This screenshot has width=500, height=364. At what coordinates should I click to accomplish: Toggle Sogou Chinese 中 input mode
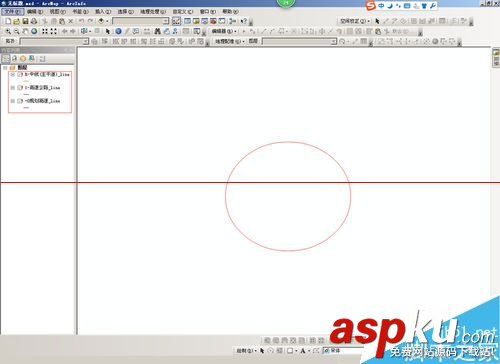click(381, 6)
